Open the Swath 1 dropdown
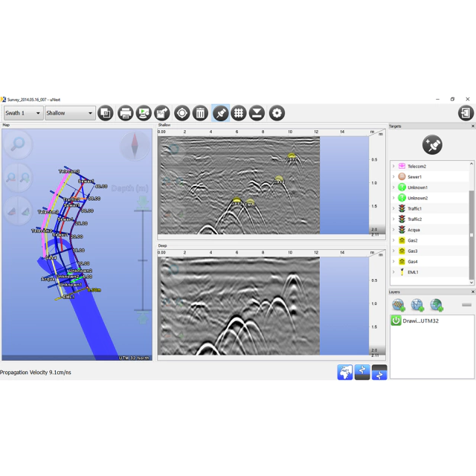The width and height of the screenshot is (476, 476). point(23,113)
